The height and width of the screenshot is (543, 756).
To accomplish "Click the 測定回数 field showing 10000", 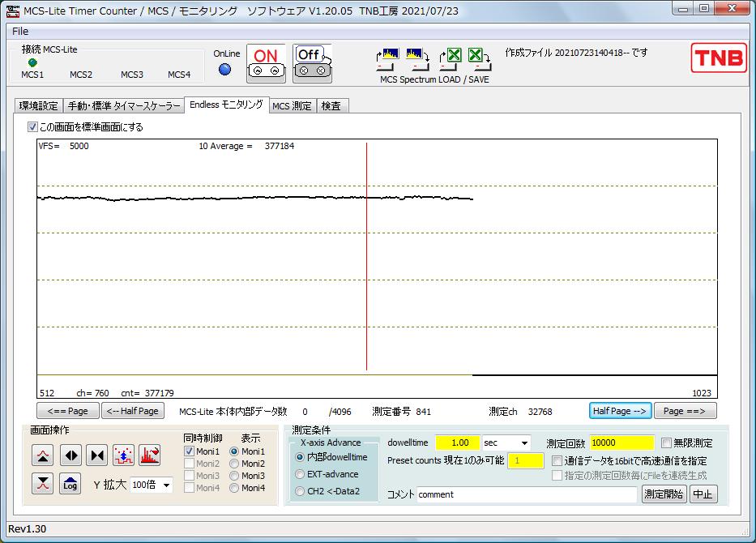I will click(x=622, y=443).
